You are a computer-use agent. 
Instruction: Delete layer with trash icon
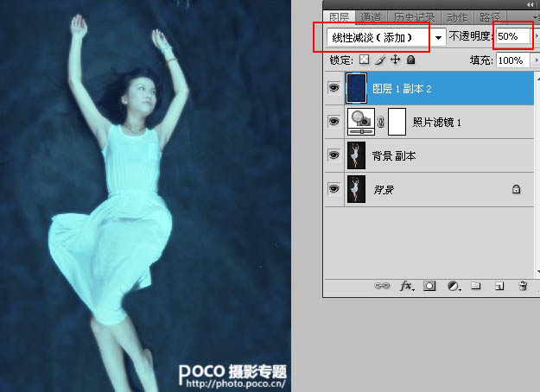point(523,285)
